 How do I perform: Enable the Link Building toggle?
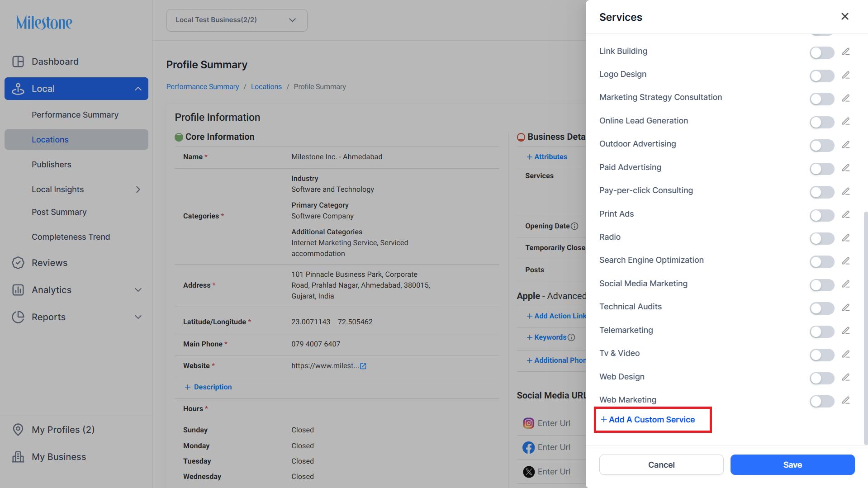pos(821,52)
